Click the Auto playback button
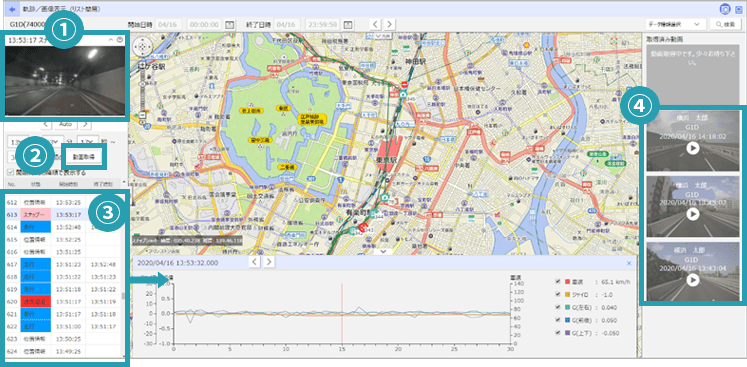The width and height of the screenshot is (747, 367). (x=65, y=124)
